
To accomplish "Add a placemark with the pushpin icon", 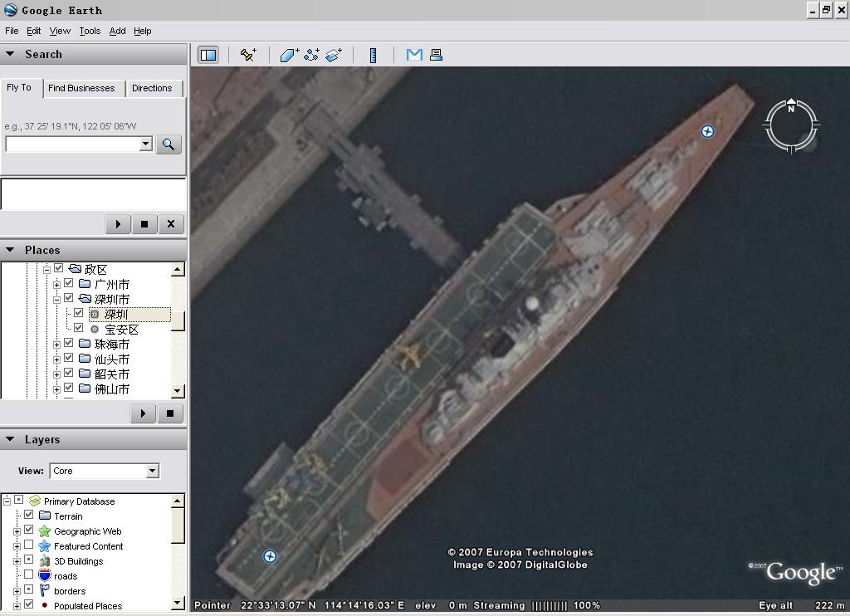I will [x=248, y=55].
